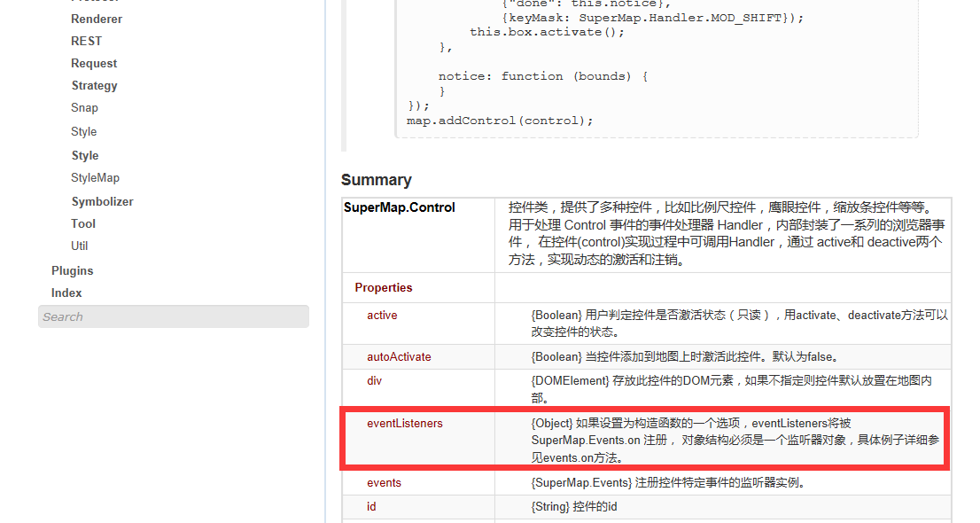Click the Summary heading
Image resolution: width=980 pixels, height=523 pixels.
377,180
